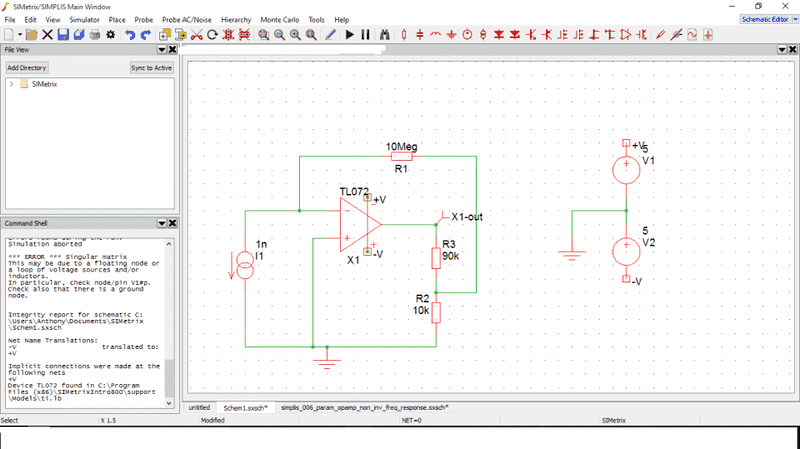This screenshot has height=449, width=800.
Task: Rotate the selected component
Action: tap(212, 35)
